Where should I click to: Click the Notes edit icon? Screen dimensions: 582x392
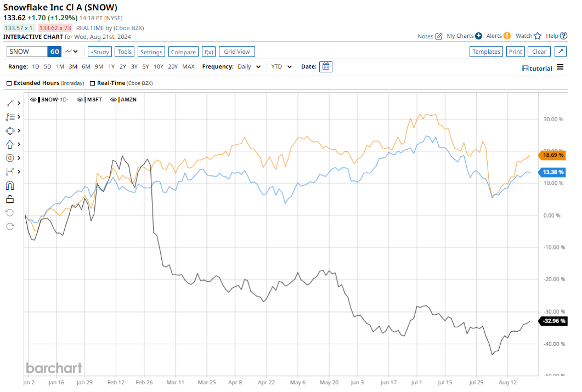439,36
